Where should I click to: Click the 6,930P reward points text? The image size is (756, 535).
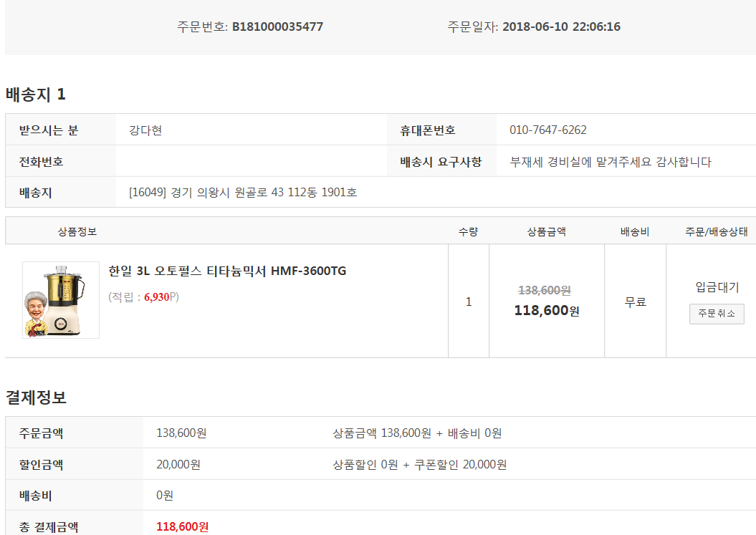[158, 297]
